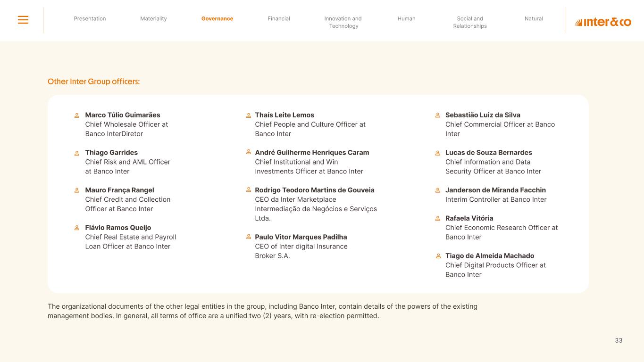Viewport: 644px width, 362px height.
Task: Open the hamburger menu icon
Action: click(x=23, y=20)
